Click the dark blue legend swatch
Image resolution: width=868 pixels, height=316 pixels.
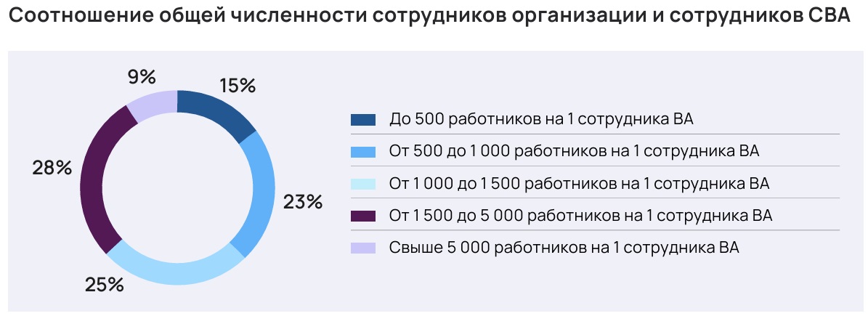362,119
